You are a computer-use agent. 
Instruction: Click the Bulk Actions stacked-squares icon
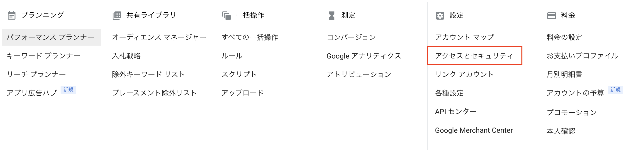(x=226, y=16)
